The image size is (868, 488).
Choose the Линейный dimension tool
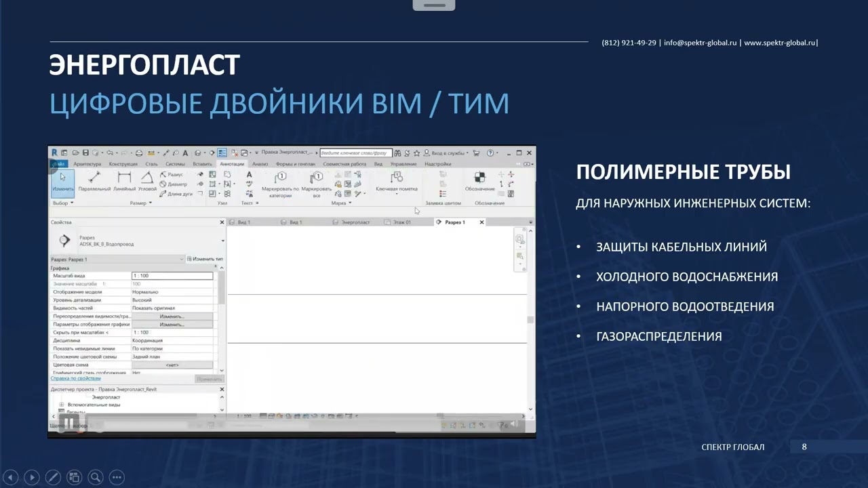coord(124,182)
